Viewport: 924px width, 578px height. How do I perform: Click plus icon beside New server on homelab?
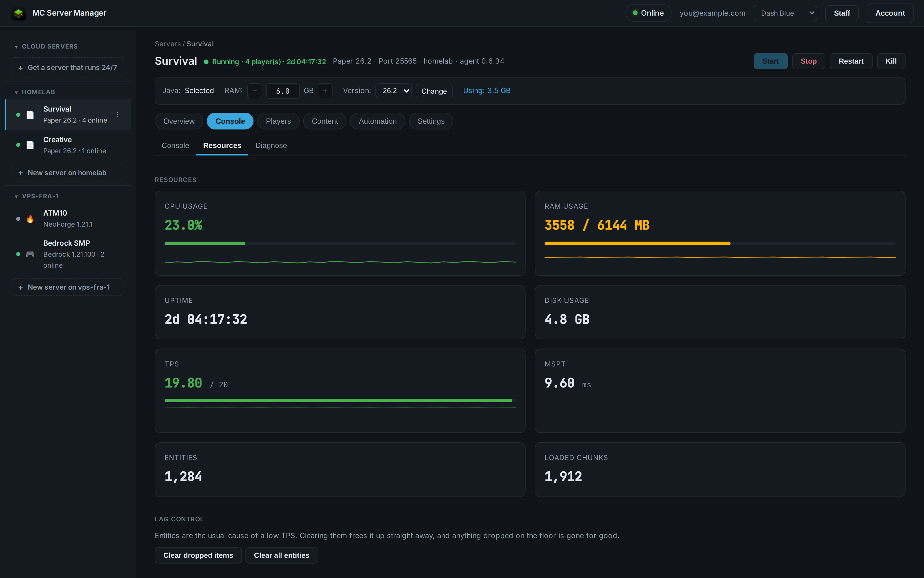(x=21, y=173)
